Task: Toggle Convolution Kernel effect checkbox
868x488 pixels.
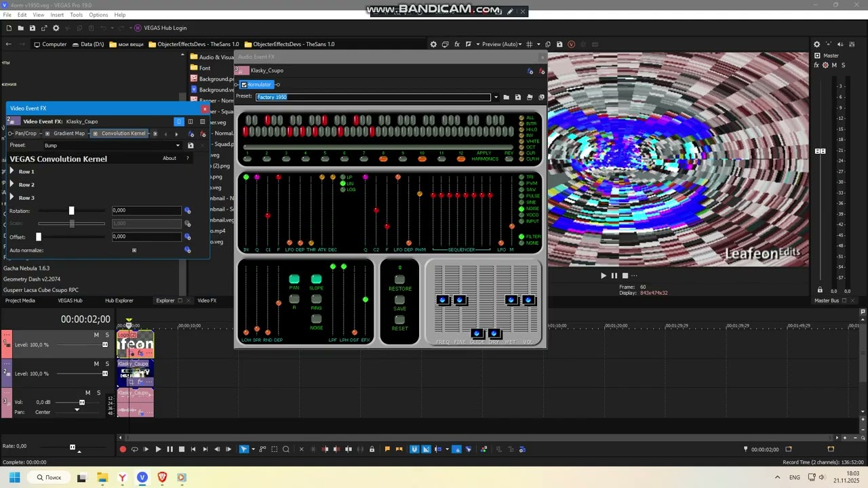Action: [x=96, y=134]
